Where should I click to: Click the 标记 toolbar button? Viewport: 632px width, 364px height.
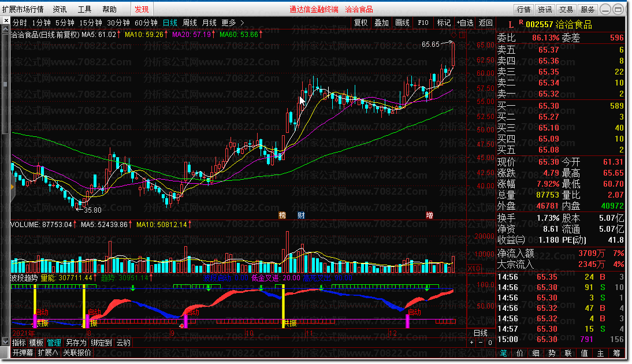point(444,23)
